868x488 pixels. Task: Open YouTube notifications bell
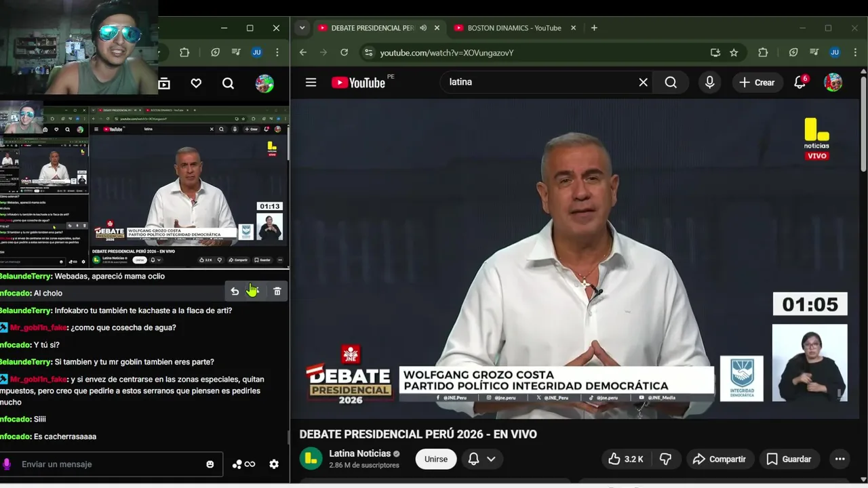800,82
